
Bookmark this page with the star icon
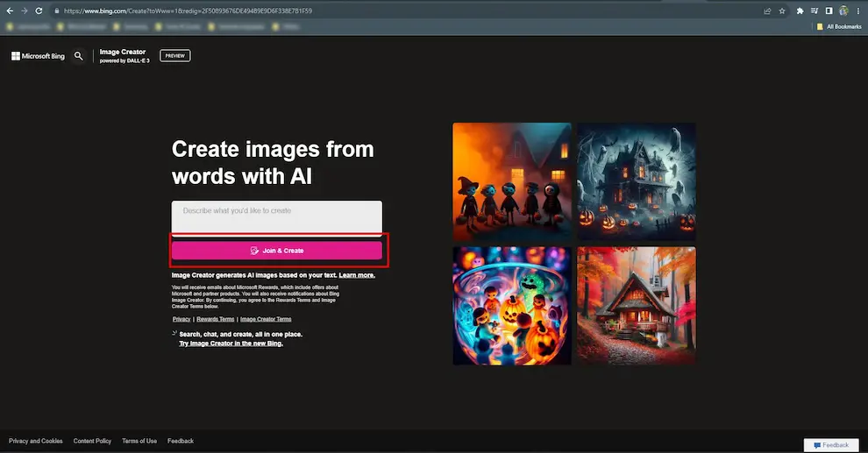pyautogui.click(x=782, y=11)
